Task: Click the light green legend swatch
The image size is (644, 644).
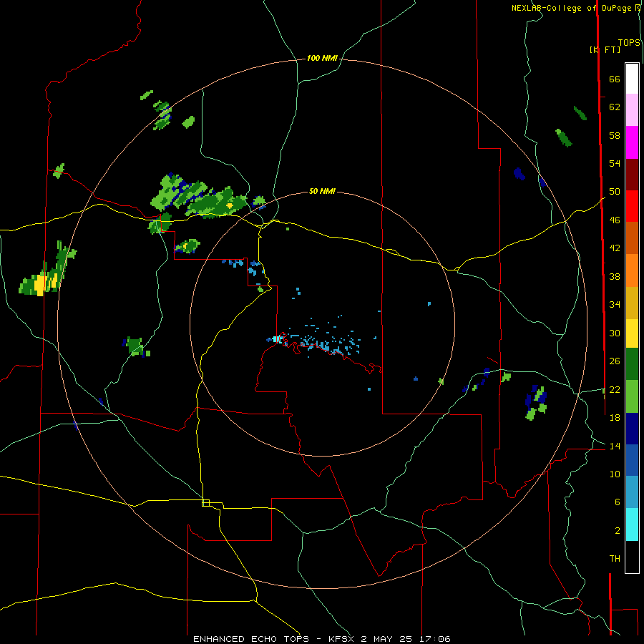Action: [x=632, y=396]
